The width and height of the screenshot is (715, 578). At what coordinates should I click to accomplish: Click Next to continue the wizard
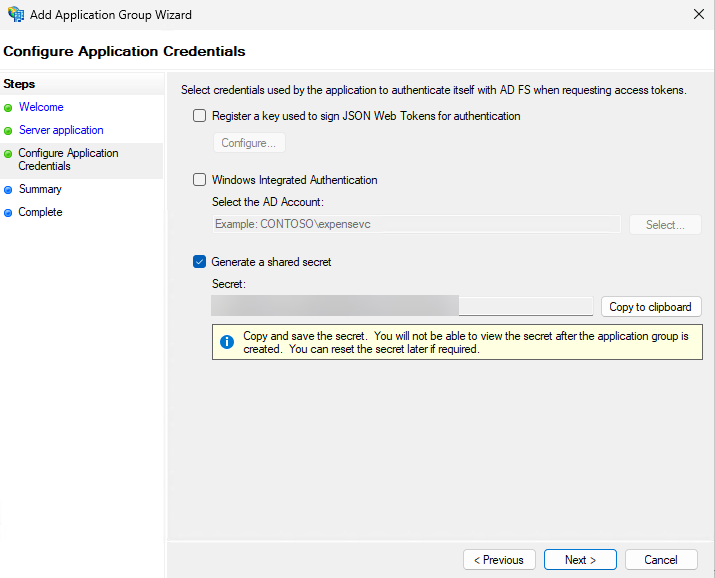[580, 560]
